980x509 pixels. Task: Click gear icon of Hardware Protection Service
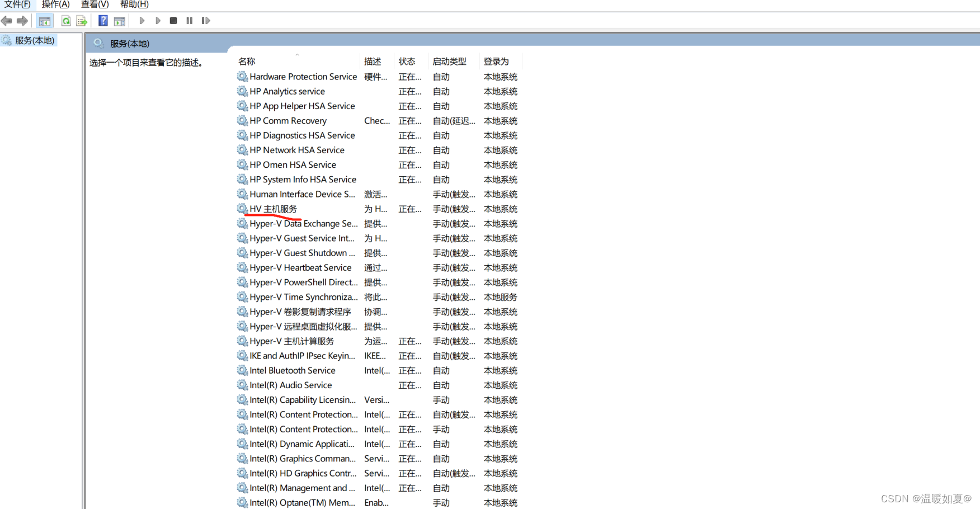[242, 77]
